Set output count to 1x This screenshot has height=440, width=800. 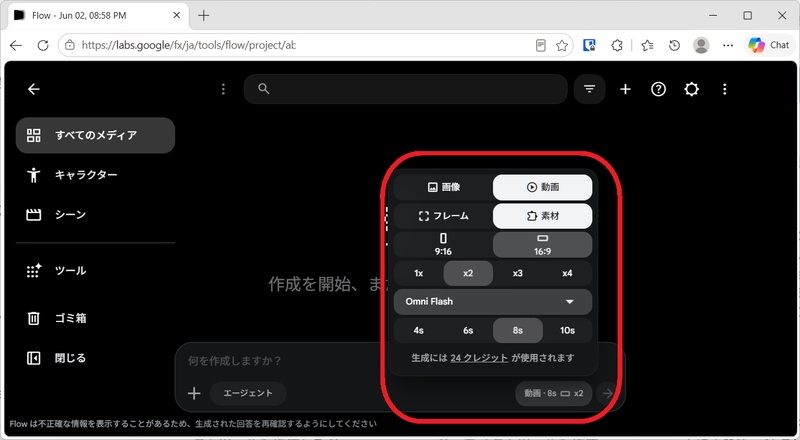coord(419,273)
